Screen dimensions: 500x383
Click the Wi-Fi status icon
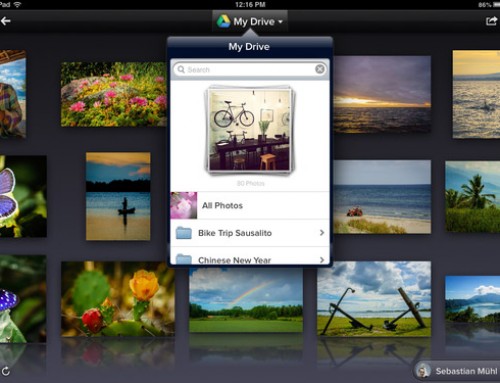click(17, 4)
